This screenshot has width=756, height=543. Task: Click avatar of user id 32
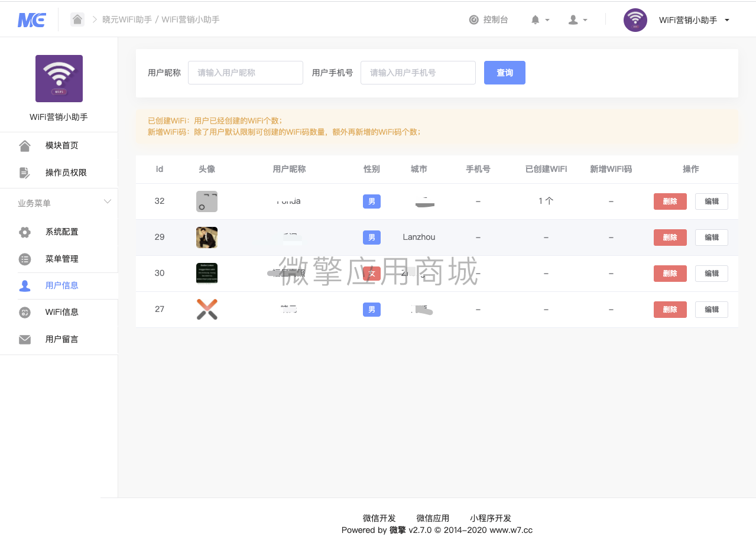point(207,201)
